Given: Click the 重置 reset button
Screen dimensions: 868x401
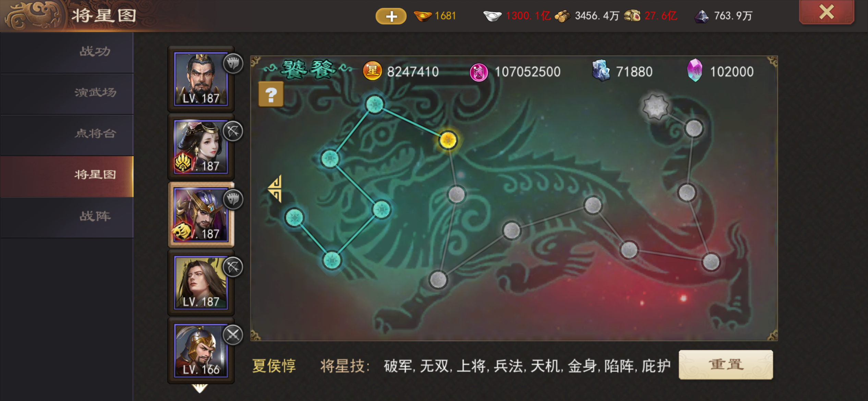Looking at the screenshot, I should [726, 364].
